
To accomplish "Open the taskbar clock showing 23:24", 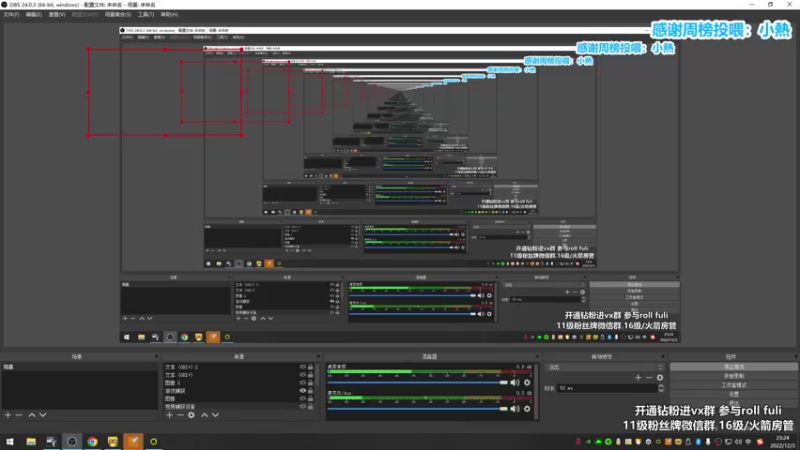I will (782, 441).
